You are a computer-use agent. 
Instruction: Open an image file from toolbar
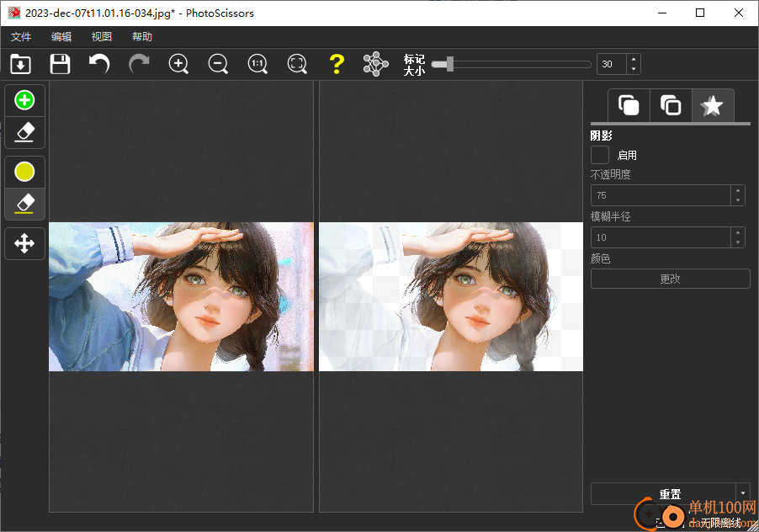(20, 64)
